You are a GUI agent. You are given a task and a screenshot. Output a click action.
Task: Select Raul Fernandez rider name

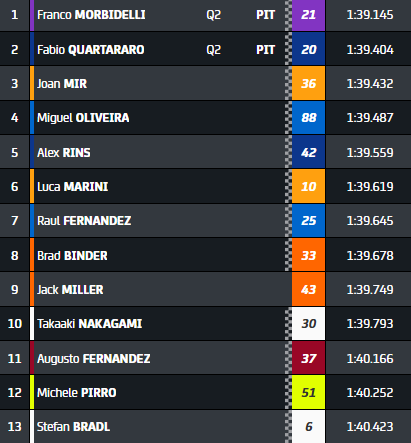pos(84,221)
